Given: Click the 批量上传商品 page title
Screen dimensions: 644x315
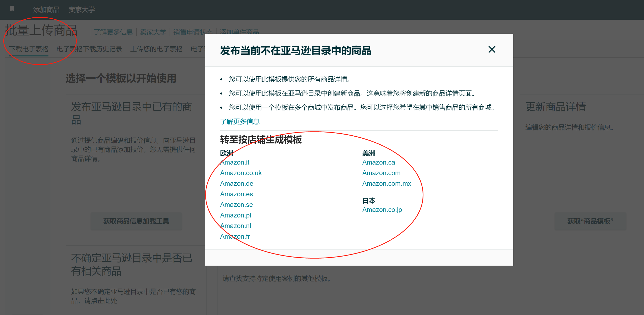Looking at the screenshot, I should click(41, 30).
